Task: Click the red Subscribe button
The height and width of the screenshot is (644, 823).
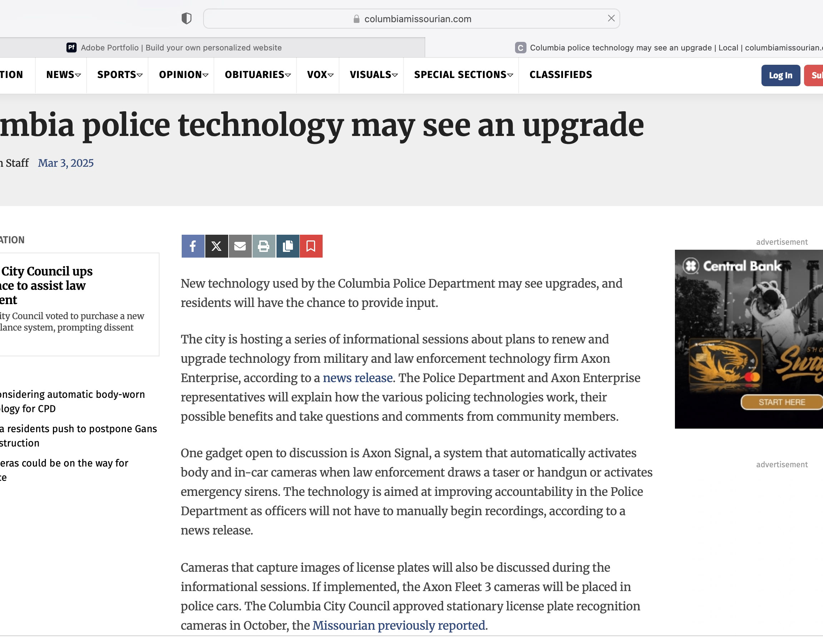Action: coord(814,75)
